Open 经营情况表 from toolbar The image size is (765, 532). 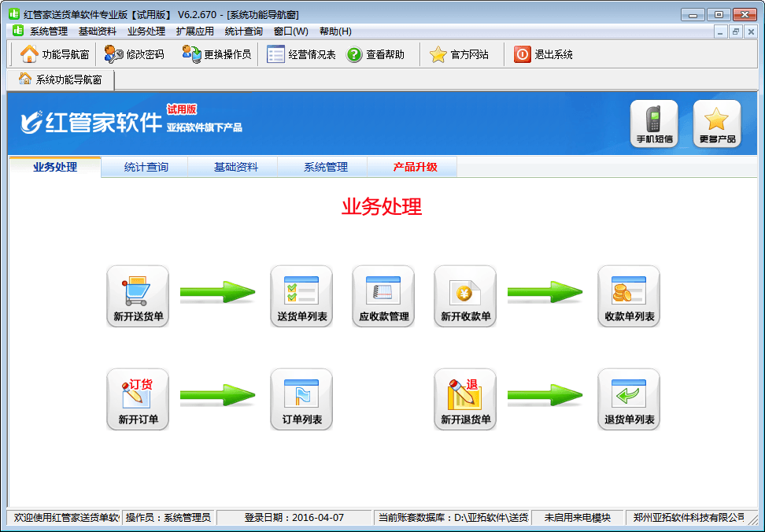pos(302,54)
